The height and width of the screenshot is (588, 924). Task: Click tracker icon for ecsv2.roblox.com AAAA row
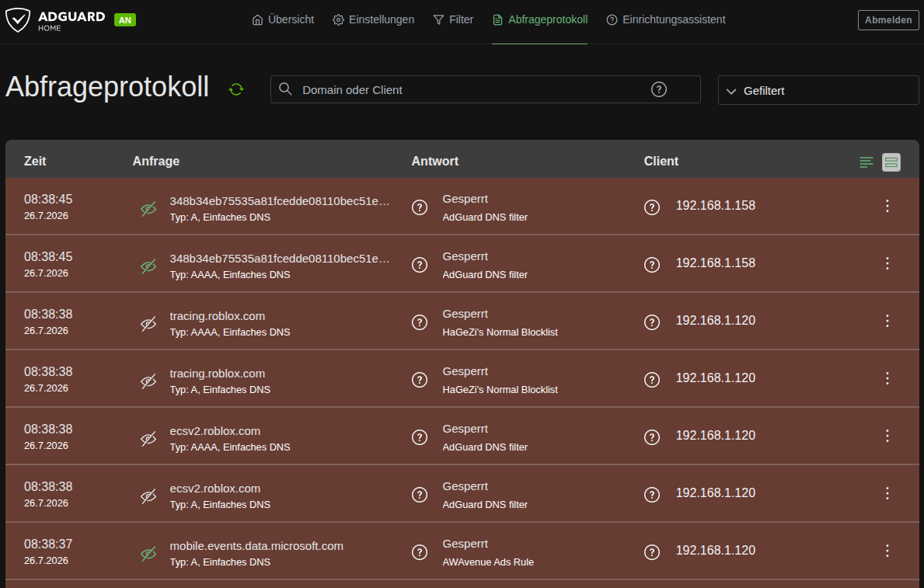click(148, 438)
